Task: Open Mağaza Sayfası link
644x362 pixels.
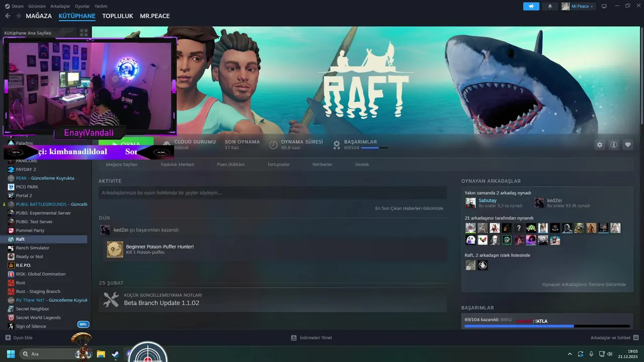Action: (121, 164)
